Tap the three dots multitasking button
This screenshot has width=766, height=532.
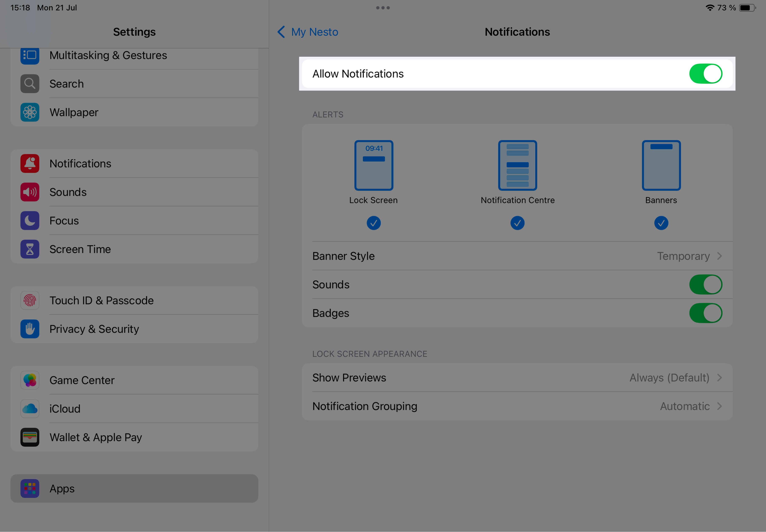coord(383,8)
